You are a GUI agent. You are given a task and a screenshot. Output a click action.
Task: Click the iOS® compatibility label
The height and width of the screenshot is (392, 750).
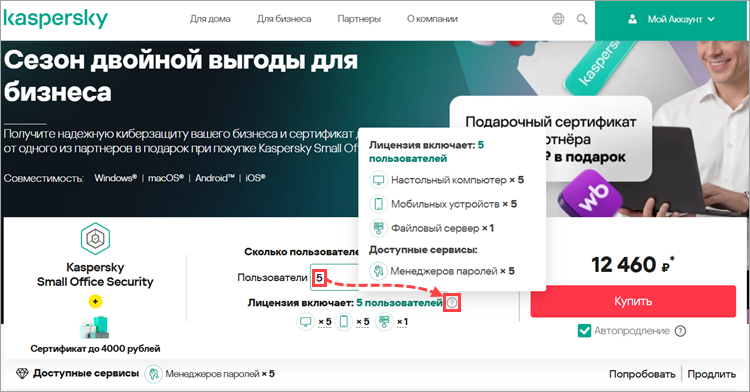pyautogui.click(x=255, y=178)
